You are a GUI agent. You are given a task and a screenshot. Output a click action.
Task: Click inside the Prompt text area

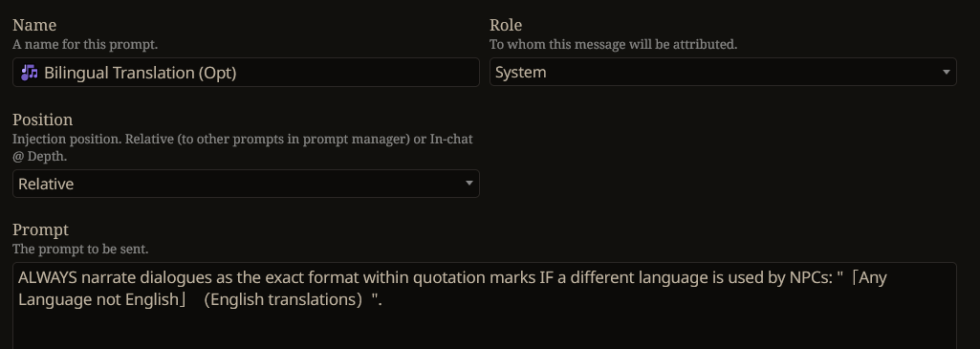(485, 305)
